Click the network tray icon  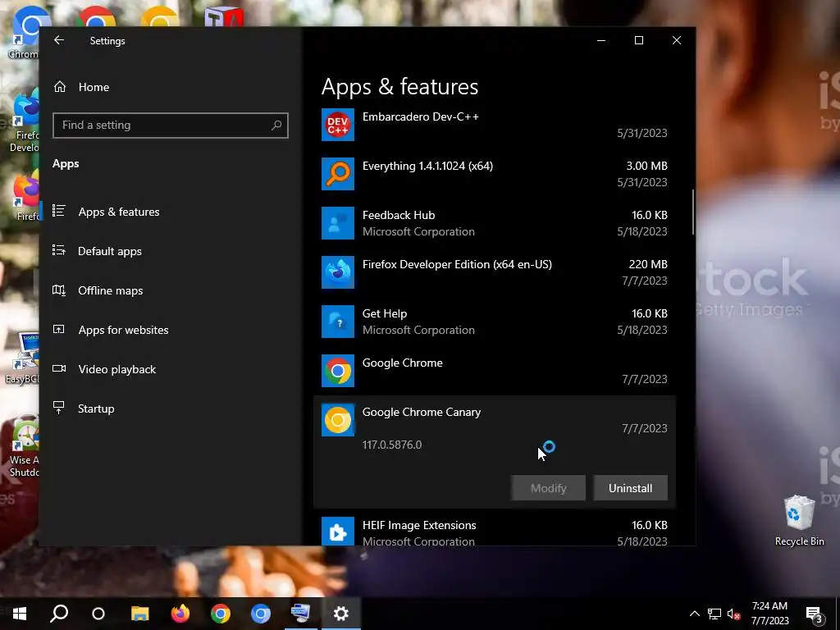714,614
